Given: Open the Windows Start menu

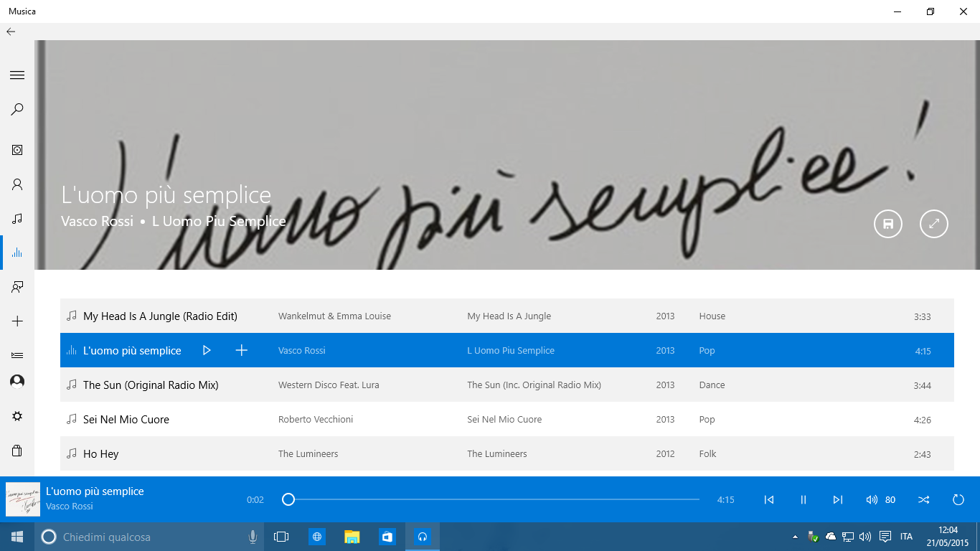Looking at the screenshot, I should 17,537.
